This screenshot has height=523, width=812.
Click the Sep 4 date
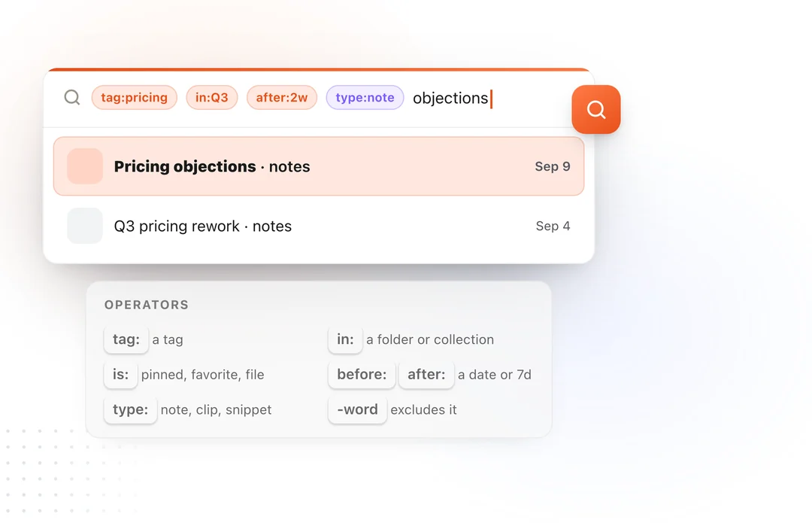pos(553,226)
